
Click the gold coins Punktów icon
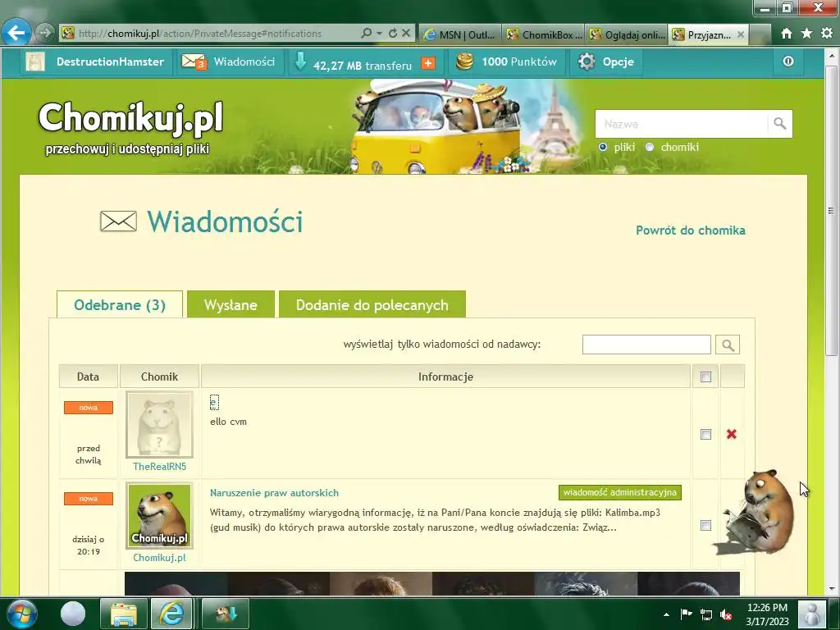point(465,62)
